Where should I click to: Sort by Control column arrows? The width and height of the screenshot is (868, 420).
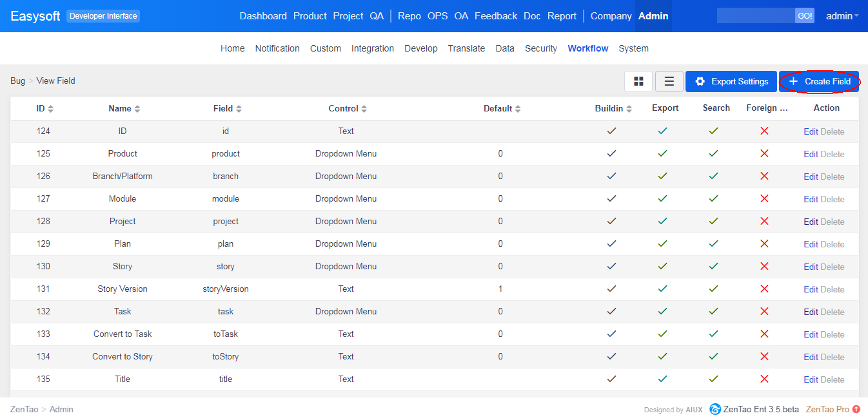pos(364,109)
